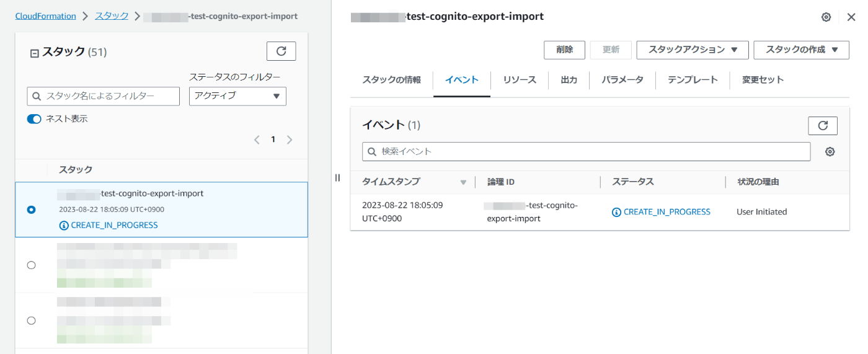Click the スタック column header in list
The height and width of the screenshot is (354, 868).
(x=76, y=170)
